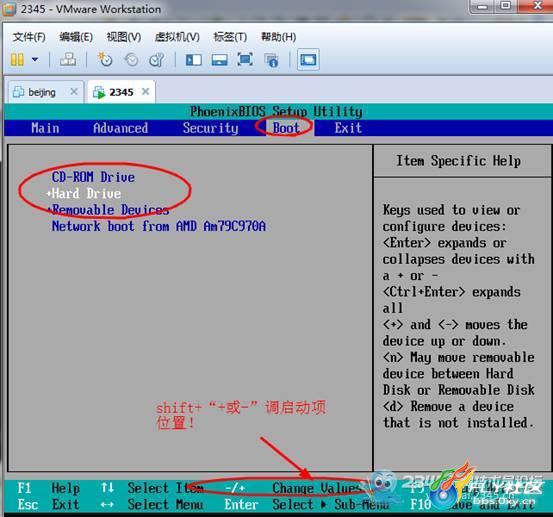Select CD-ROM Drive boot entry
This screenshot has width=553, height=517.
point(93,177)
